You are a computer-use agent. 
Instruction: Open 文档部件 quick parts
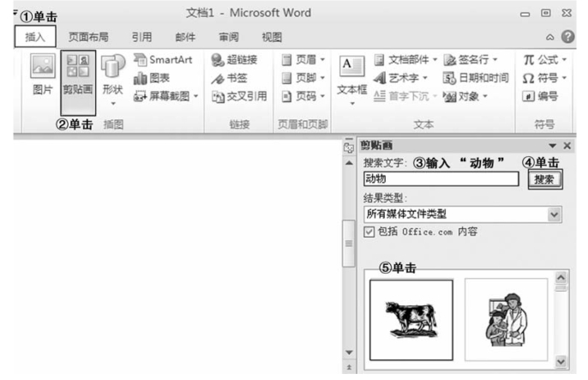point(405,60)
